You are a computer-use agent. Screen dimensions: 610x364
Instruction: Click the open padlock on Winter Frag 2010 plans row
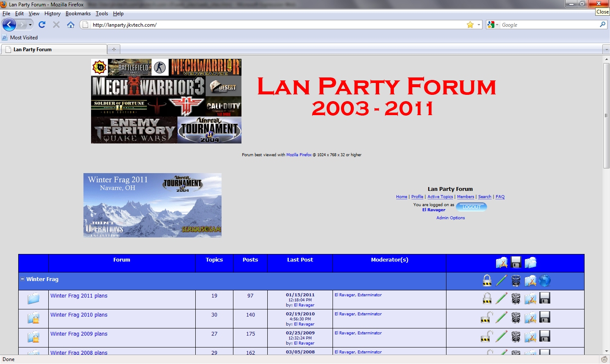pyautogui.click(x=487, y=317)
